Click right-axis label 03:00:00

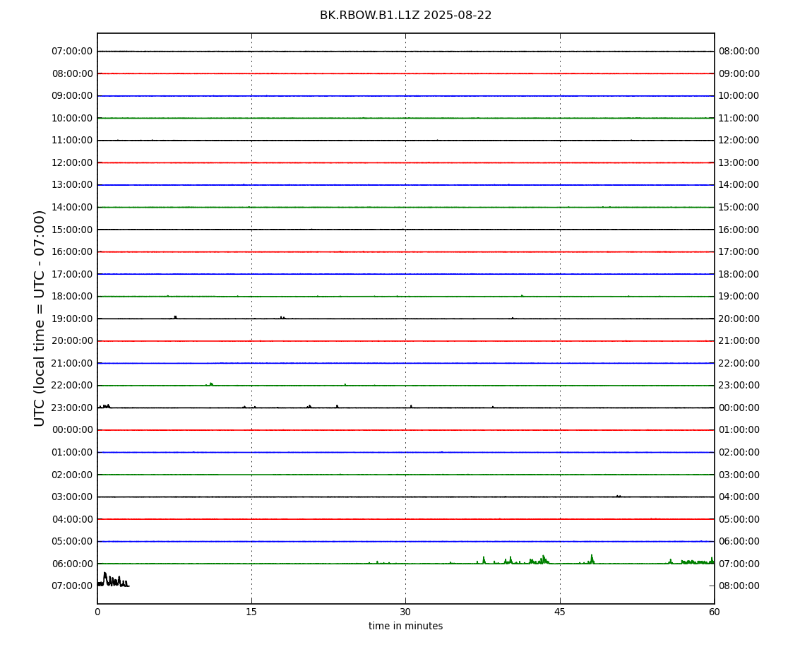[x=739, y=475]
